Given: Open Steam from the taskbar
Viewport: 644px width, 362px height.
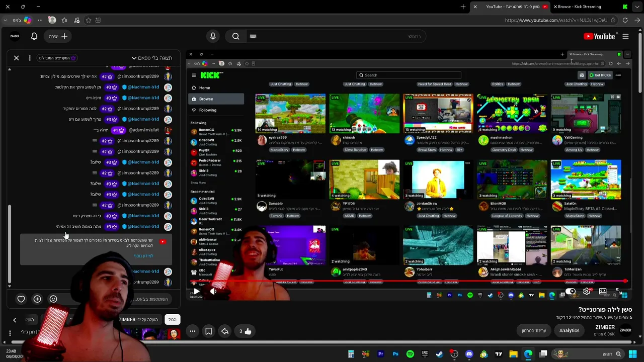Looking at the screenshot, I should click(x=439, y=354).
